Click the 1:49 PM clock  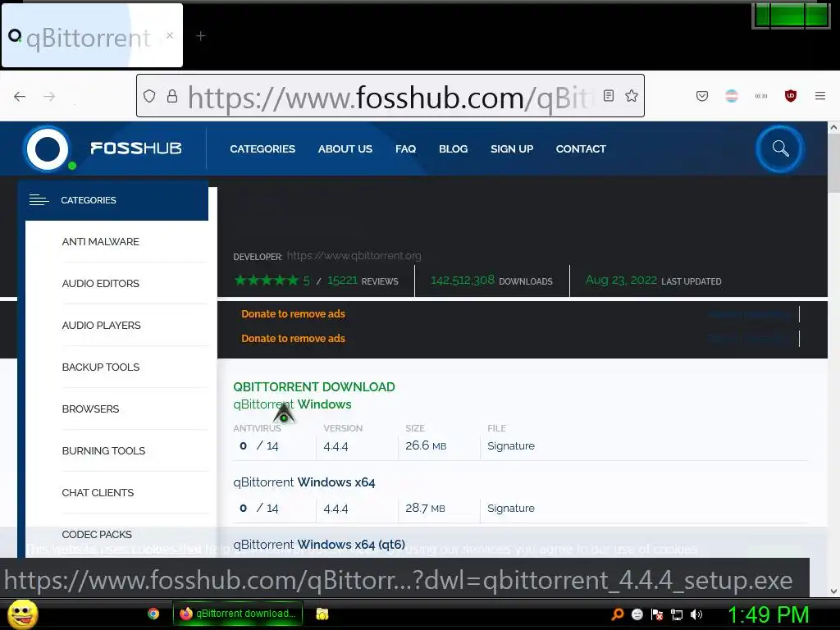point(768,614)
